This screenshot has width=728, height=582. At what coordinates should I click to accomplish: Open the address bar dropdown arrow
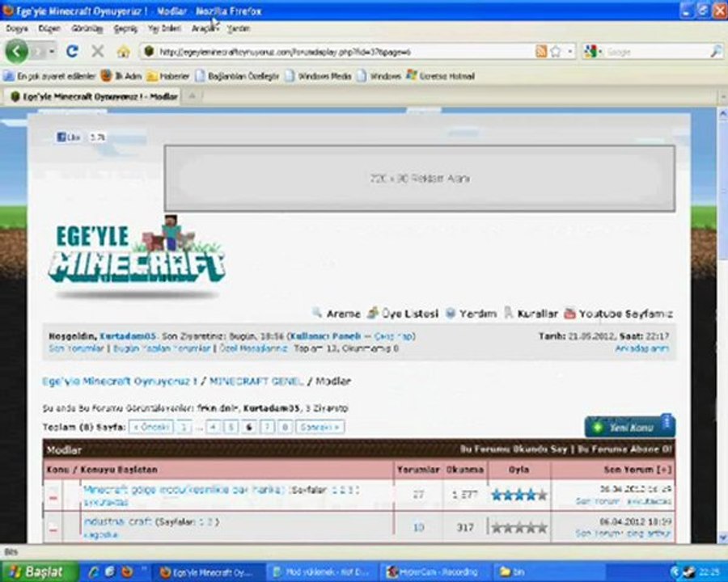(x=570, y=52)
